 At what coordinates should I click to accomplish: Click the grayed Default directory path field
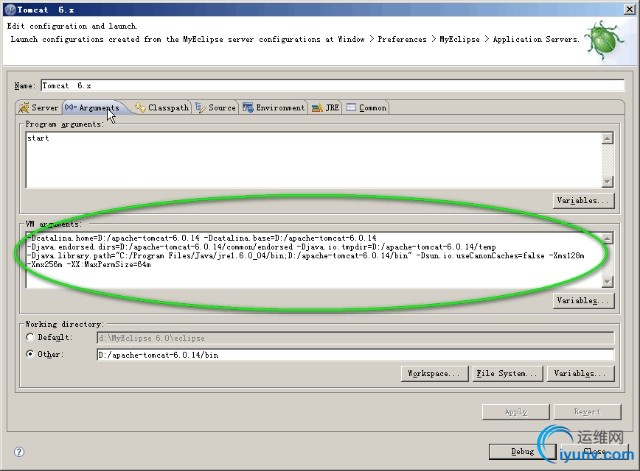pyautogui.click(x=355, y=338)
